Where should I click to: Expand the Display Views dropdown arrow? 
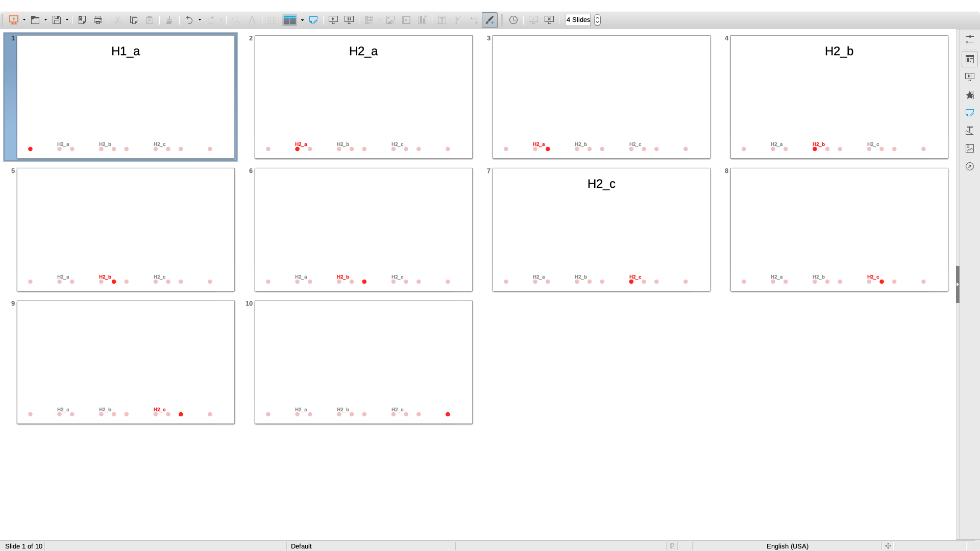pos(303,20)
